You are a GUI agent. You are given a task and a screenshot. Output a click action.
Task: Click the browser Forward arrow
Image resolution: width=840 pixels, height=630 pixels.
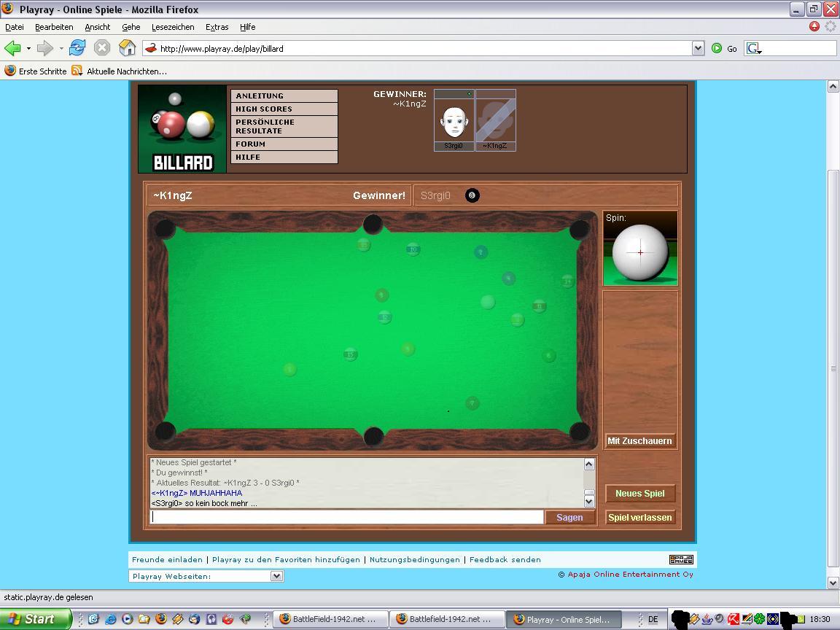[x=45, y=48]
